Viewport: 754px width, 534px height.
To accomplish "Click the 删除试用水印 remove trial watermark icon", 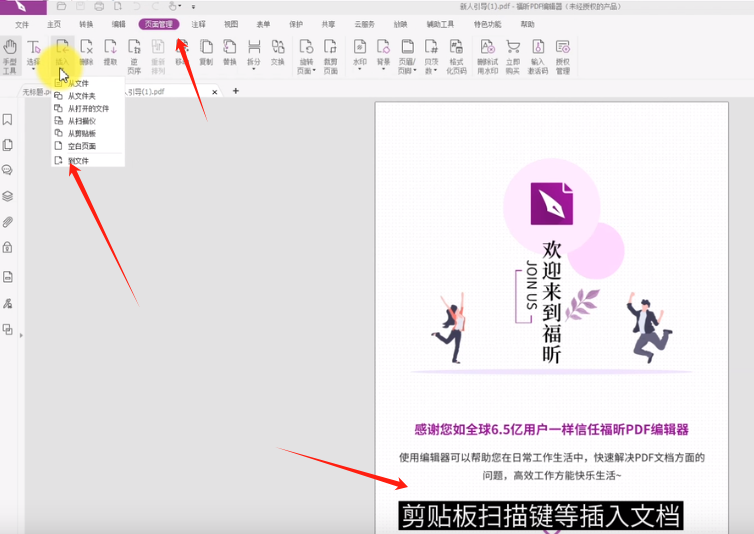I will [487, 56].
